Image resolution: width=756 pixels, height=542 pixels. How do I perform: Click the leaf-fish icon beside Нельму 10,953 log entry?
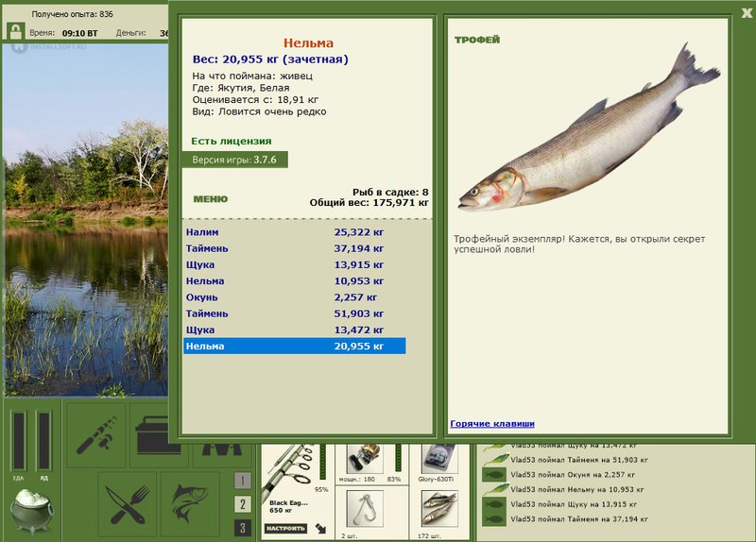(495, 489)
